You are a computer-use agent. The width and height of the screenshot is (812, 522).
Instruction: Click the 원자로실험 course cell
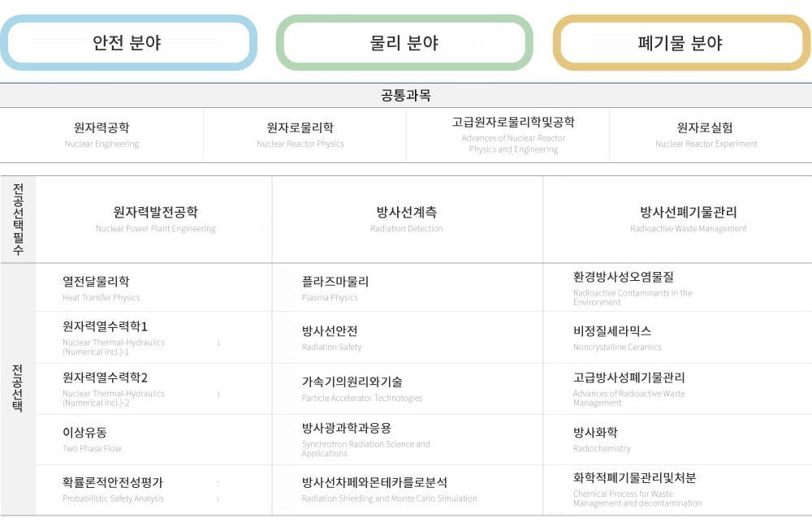point(706,128)
